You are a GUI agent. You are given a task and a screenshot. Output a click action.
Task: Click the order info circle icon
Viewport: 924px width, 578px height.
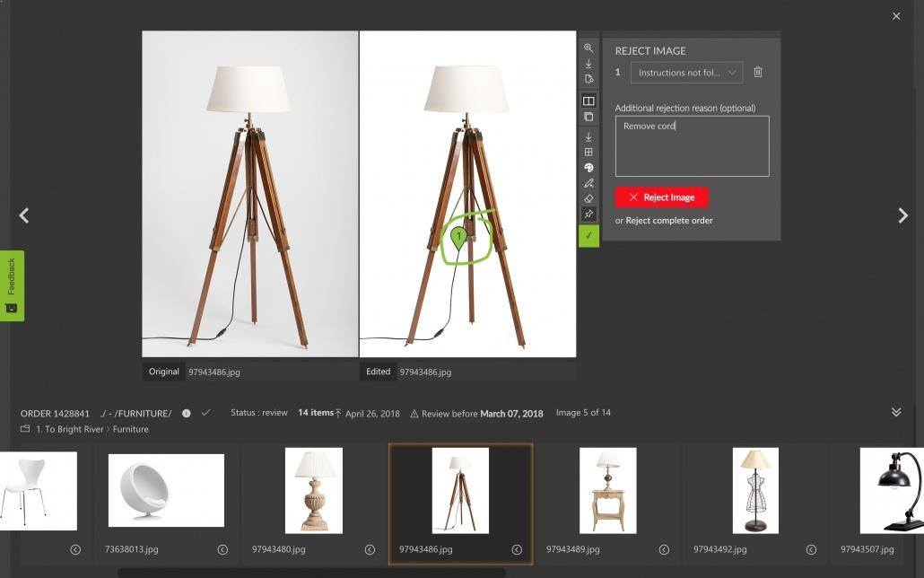[x=187, y=414]
